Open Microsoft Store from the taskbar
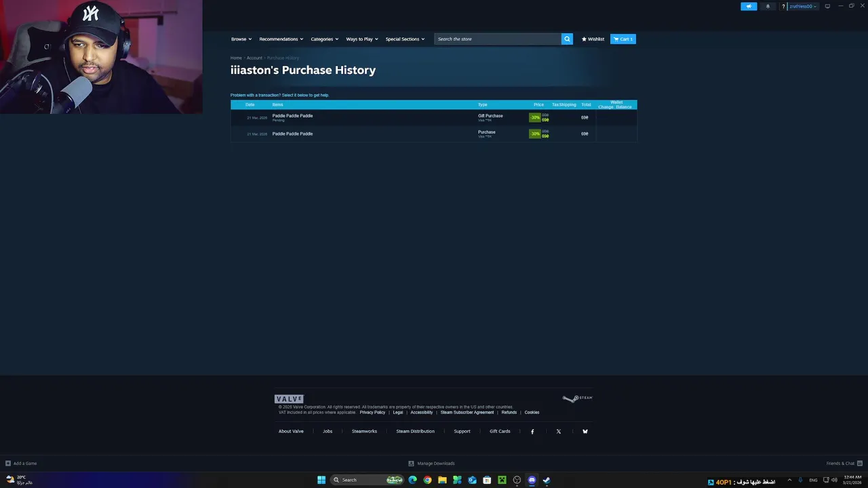Screen dimensions: 868x488 [487, 480]
